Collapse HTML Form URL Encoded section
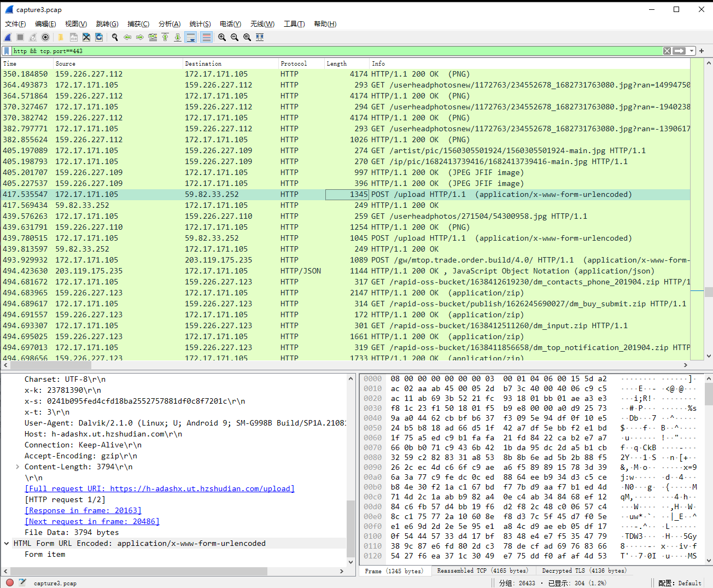The height and width of the screenshot is (588, 713). tap(7, 543)
